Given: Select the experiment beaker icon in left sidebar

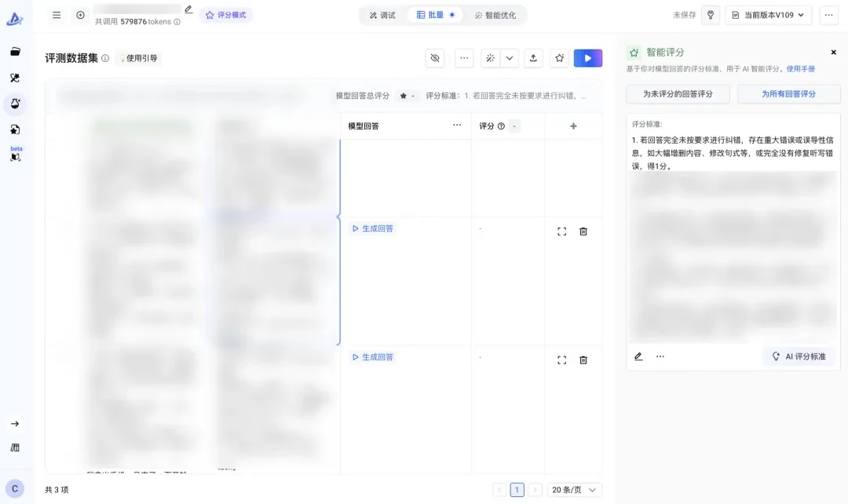Looking at the screenshot, I should [x=16, y=104].
